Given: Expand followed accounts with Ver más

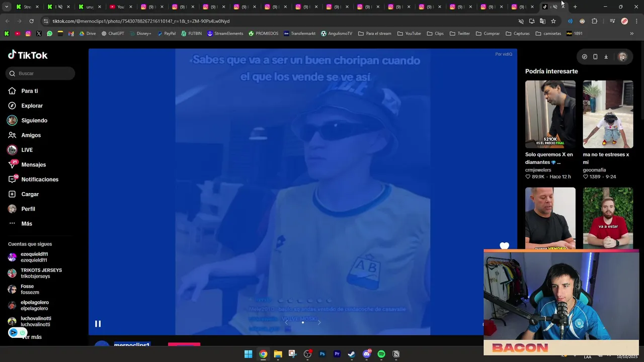Looking at the screenshot, I should 32,337.
